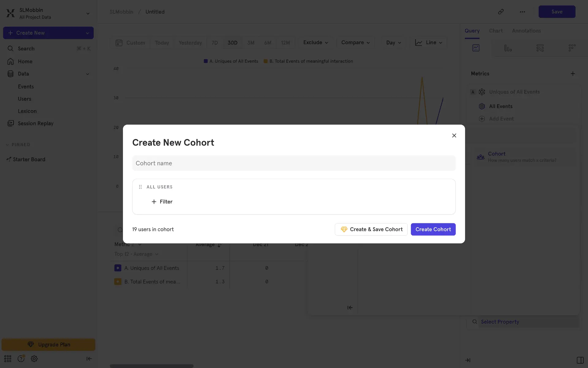The image size is (588, 368).
Task: Add a Filter to the cohort
Action: coord(162,202)
